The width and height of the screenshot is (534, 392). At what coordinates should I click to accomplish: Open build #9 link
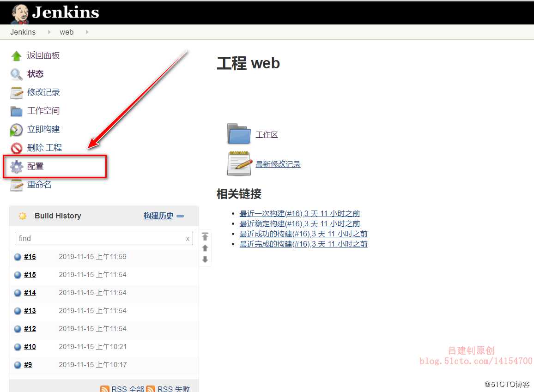point(28,365)
